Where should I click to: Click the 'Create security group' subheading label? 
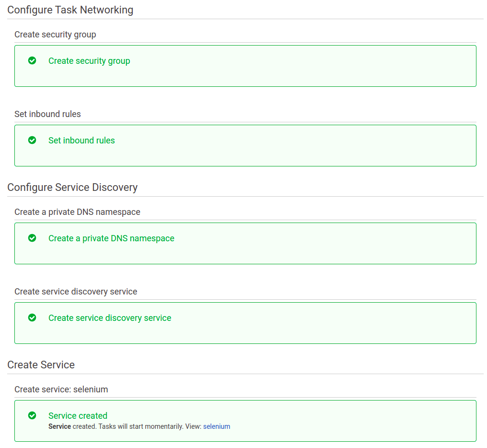55,35
